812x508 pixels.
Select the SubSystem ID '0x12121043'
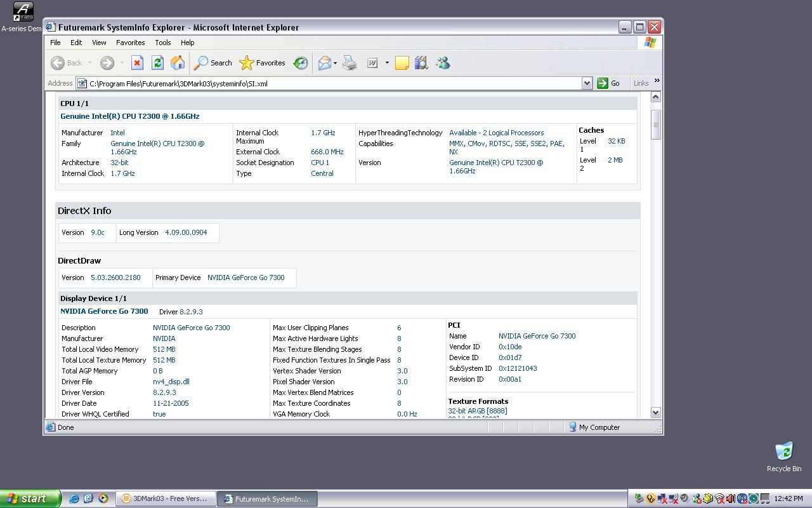click(x=518, y=368)
